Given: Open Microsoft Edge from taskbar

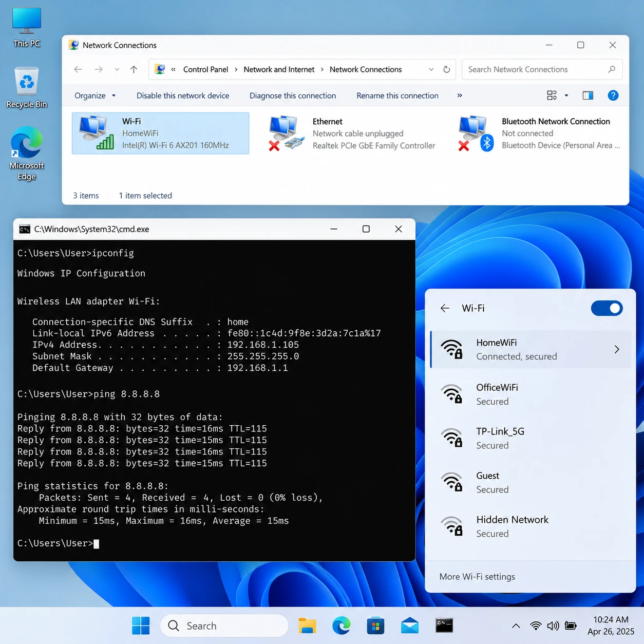Looking at the screenshot, I should click(x=341, y=626).
